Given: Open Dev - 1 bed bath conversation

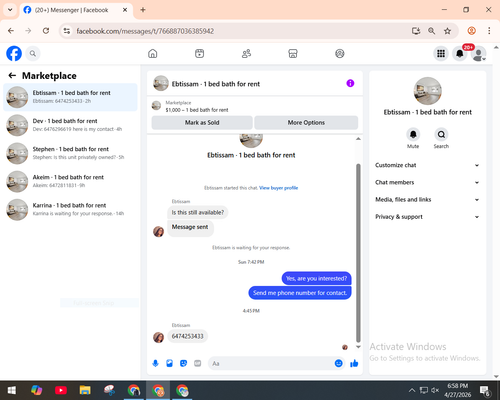Looking at the screenshot, I should pyautogui.click(x=70, y=125).
